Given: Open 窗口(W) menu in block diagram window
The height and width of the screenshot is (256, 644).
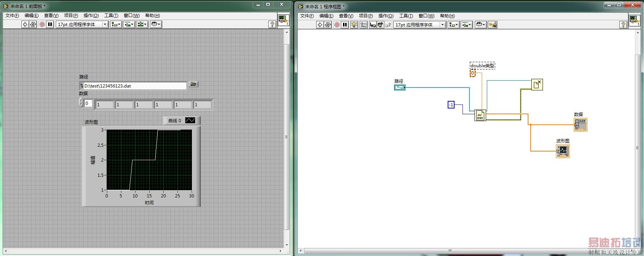Looking at the screenshot, I should [426, 16].
